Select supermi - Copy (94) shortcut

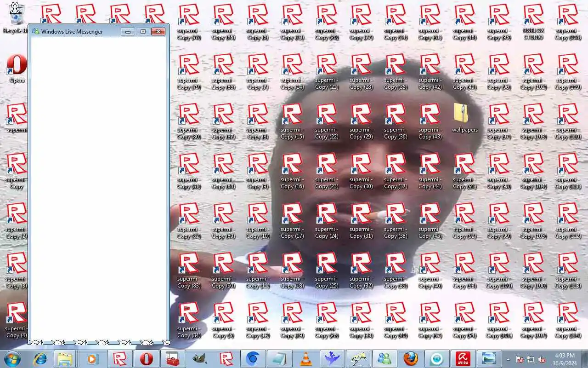click(x=465, y=320)
